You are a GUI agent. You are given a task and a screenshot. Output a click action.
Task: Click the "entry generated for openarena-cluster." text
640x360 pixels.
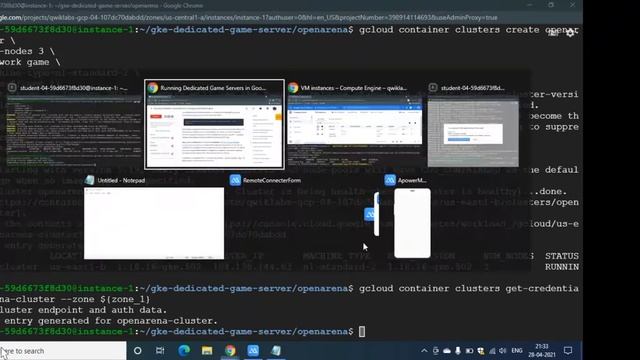point(111,321)
